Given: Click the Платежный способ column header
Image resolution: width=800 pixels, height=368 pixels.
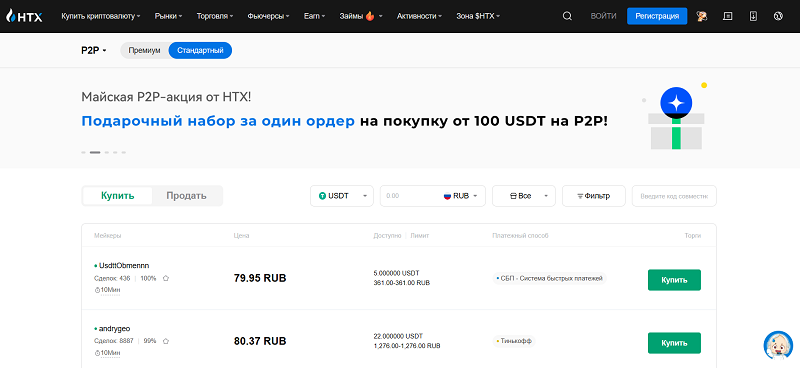Looking at the screenshot, I should pyautogui.click(x=520, y=236).
